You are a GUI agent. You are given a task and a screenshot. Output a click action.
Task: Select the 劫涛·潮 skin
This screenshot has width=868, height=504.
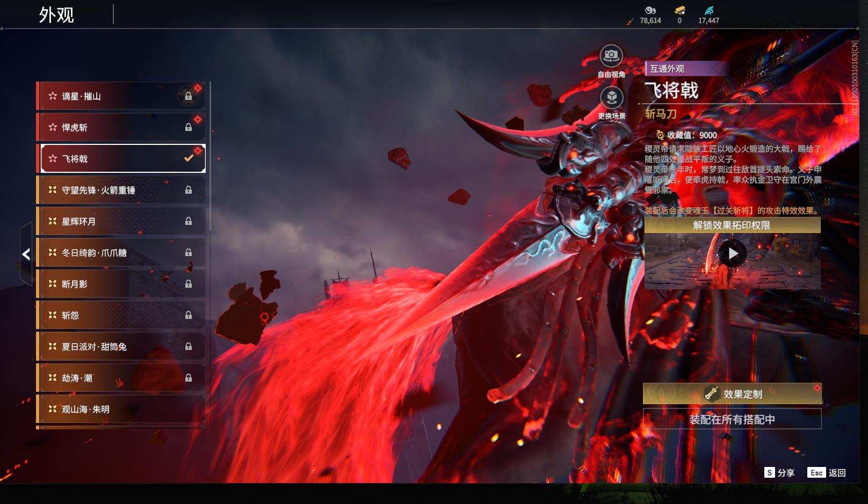(121, 378)
